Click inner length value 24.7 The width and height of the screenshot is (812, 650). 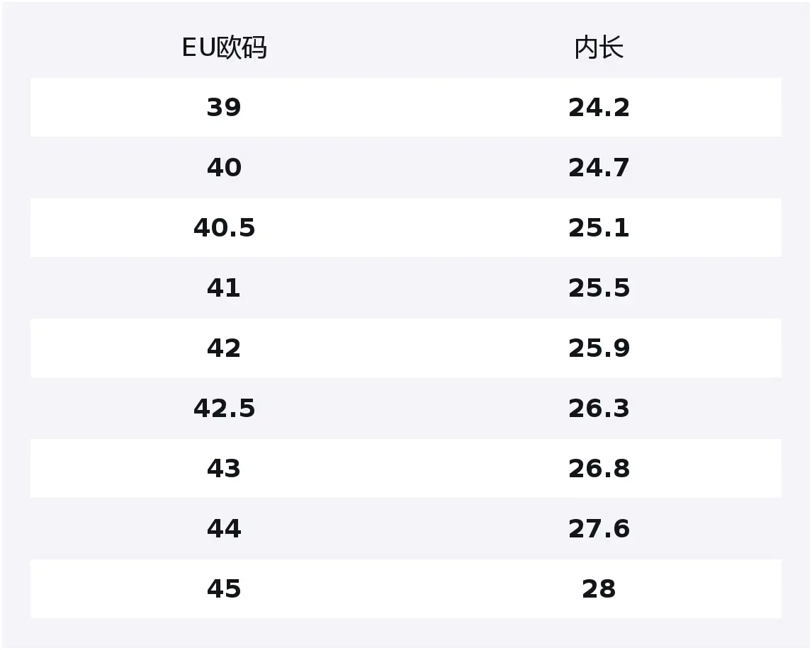point(599,168)
